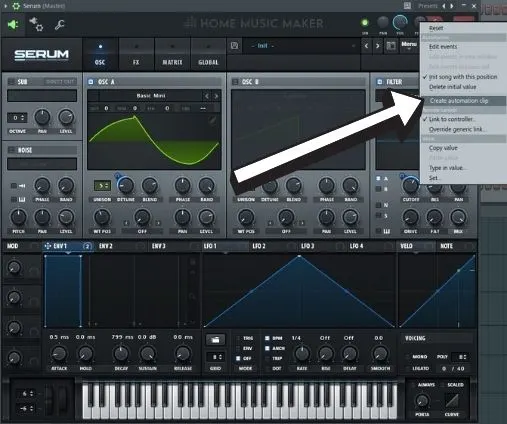Switch to the MATRIX tab
Viewport: 507px width, 424px height.
[x=172, y=54]
